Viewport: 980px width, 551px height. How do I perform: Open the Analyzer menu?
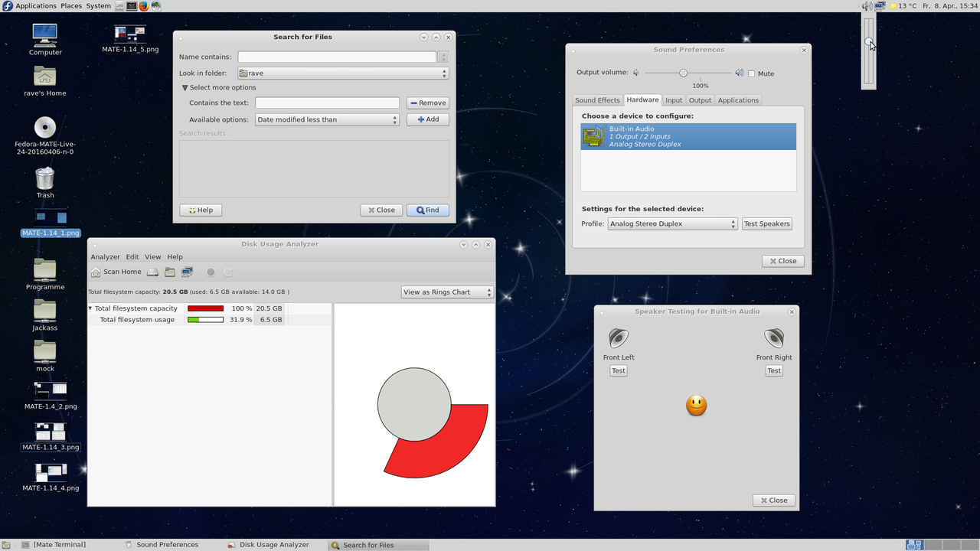tap(105, 257)
